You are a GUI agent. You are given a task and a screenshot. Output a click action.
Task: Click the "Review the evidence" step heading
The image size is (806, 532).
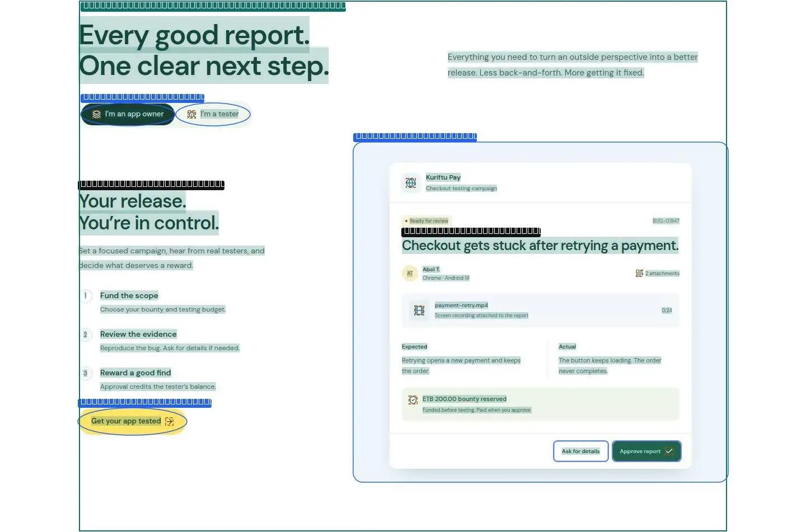pos(138,334)
